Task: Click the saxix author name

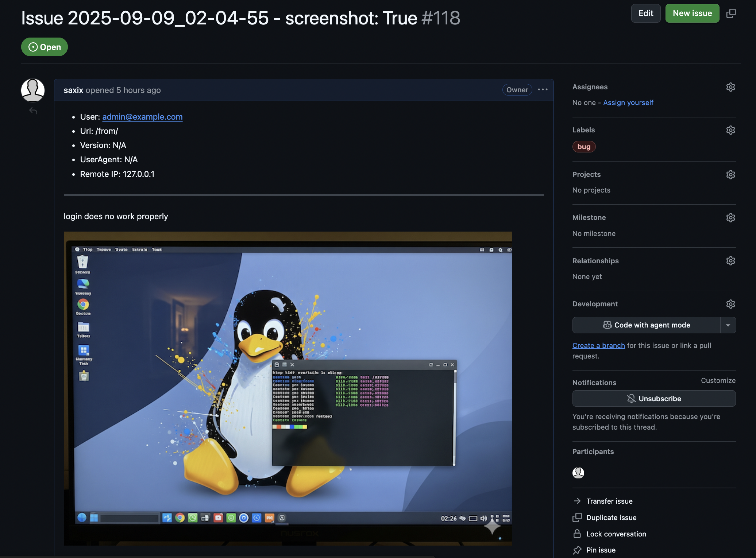Action: (x=73, y=90)
